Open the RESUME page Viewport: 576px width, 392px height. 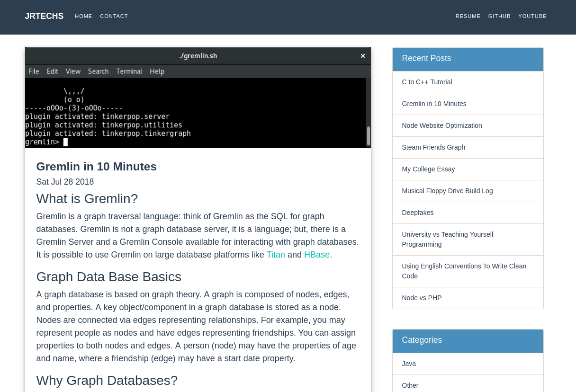468,16
